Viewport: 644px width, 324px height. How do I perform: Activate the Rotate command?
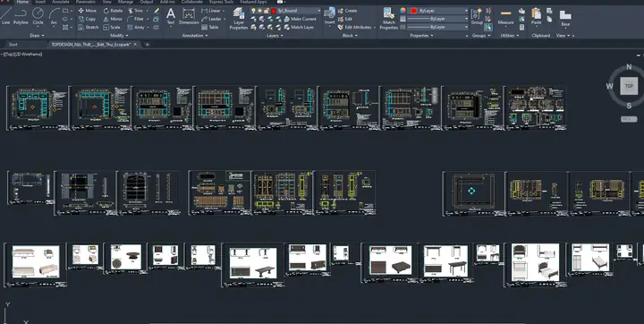coord(113,11)
